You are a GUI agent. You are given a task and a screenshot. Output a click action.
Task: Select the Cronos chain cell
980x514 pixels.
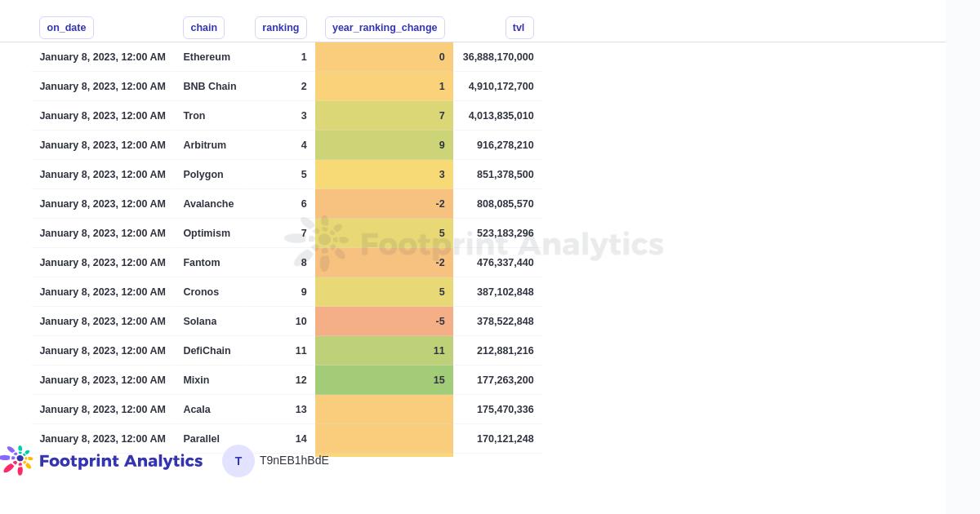pos(201,292)
